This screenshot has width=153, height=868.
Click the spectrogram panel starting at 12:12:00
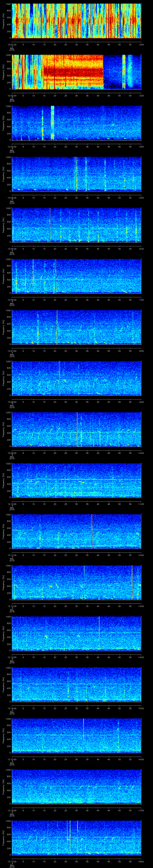coord(77,583)
